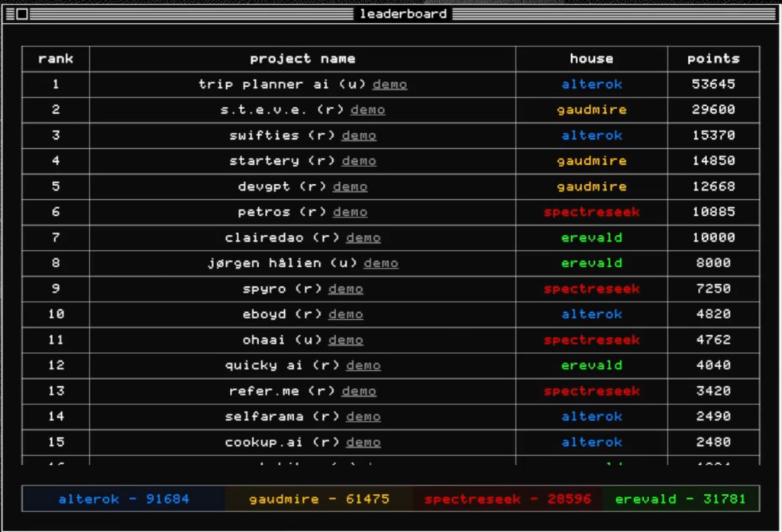The width and height of the screenshot is (782, 532).
Task: Click gaudmire house in s.t.e.v.e. row
Action: tap(592, 110)
